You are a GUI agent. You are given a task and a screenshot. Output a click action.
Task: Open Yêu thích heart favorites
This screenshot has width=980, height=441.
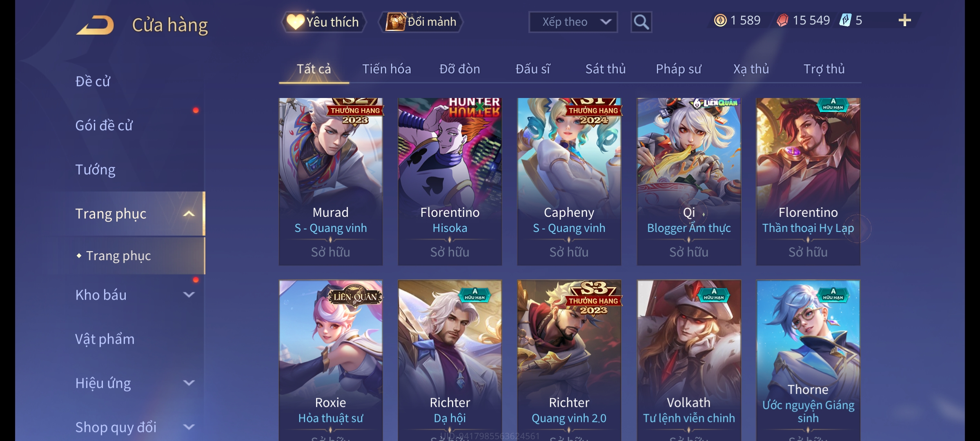coord(323,22)
